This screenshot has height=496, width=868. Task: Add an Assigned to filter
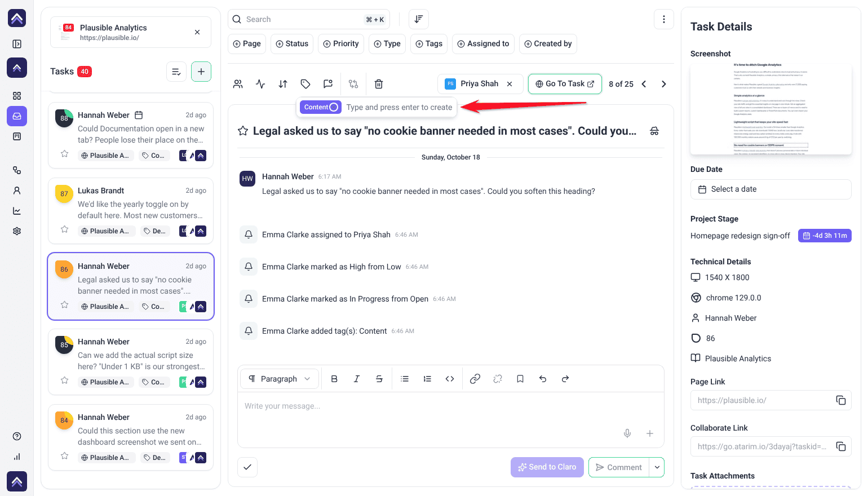tap(483, 44)
